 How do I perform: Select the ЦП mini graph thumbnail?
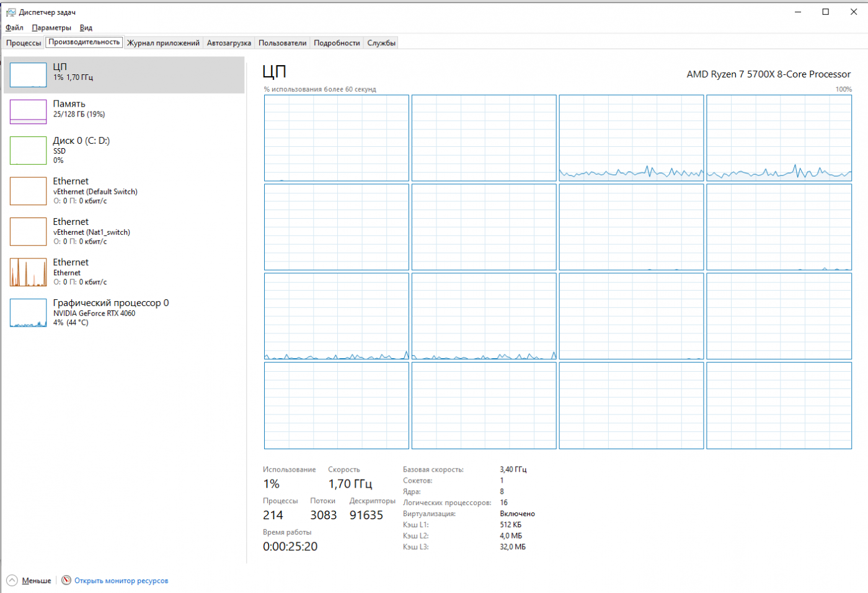(x=28, y=75)
